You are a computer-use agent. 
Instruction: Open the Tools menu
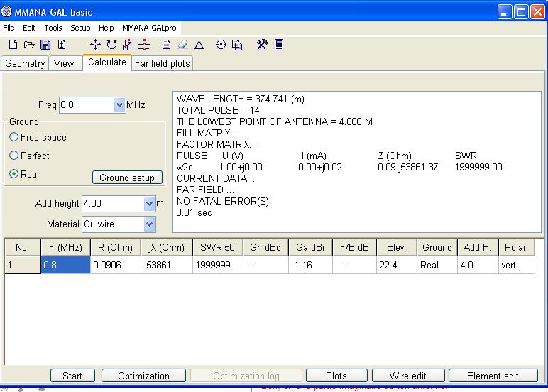(x=53, y=28)
